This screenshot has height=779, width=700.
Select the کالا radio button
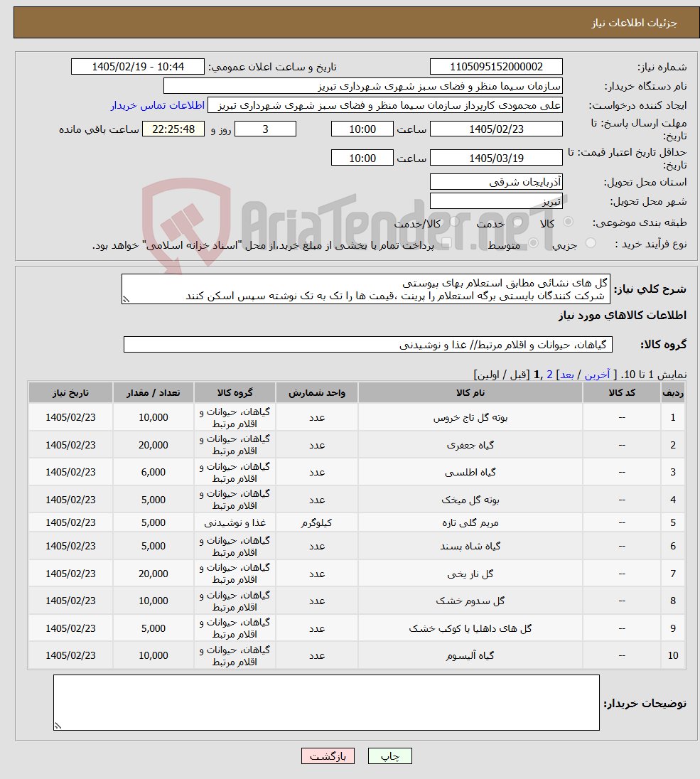(568, 222)
